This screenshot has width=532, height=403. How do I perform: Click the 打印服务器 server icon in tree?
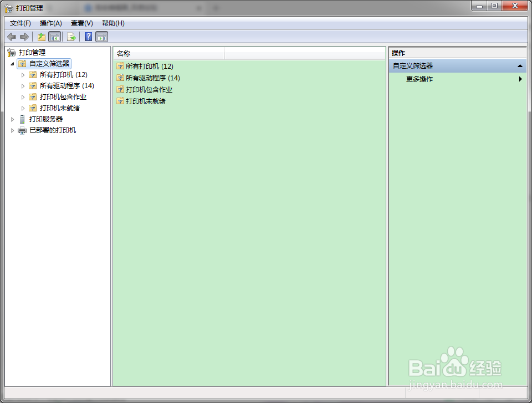tap(22, 119)
